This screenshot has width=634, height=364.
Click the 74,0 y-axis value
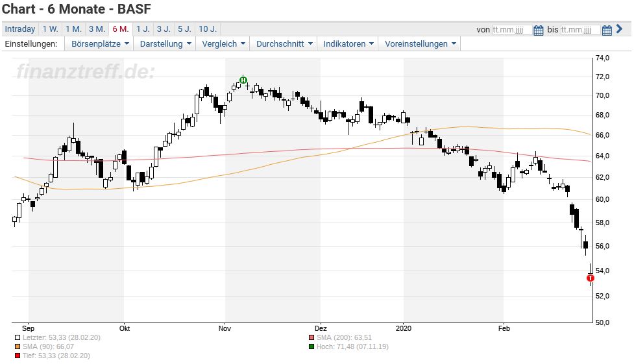coord(602,58)
